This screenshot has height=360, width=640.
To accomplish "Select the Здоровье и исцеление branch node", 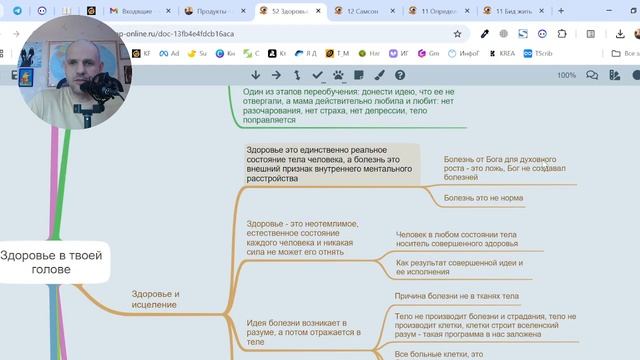I will pyautogui.click(x=155, y=299).
